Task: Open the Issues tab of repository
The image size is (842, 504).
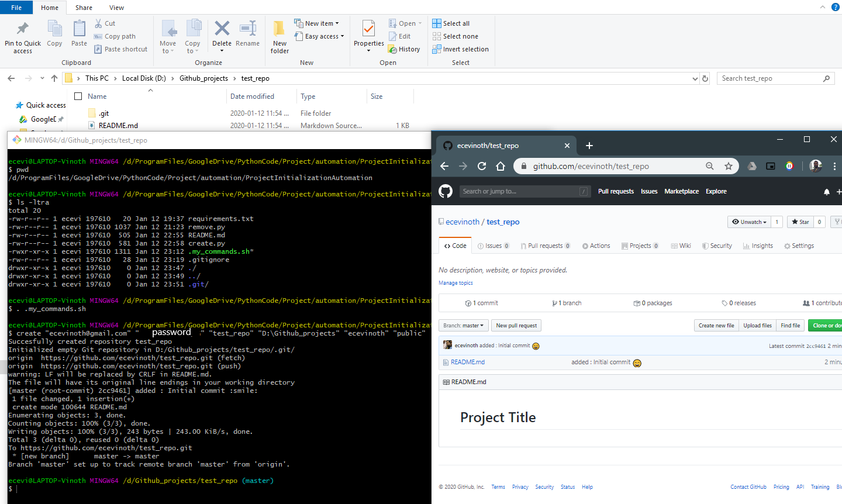Action: pyautogui.click(x=494, y=246)
